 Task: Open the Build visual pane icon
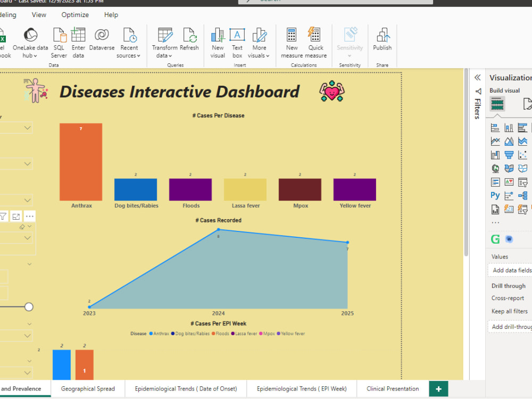tap(497, 104)
